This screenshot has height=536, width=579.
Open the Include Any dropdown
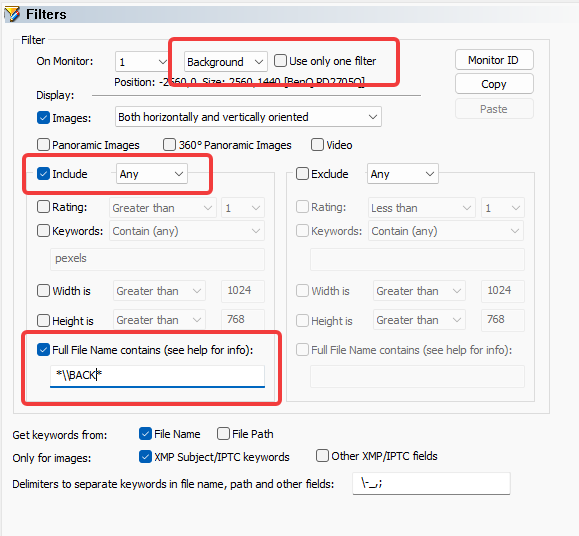(x=152, y=173)
